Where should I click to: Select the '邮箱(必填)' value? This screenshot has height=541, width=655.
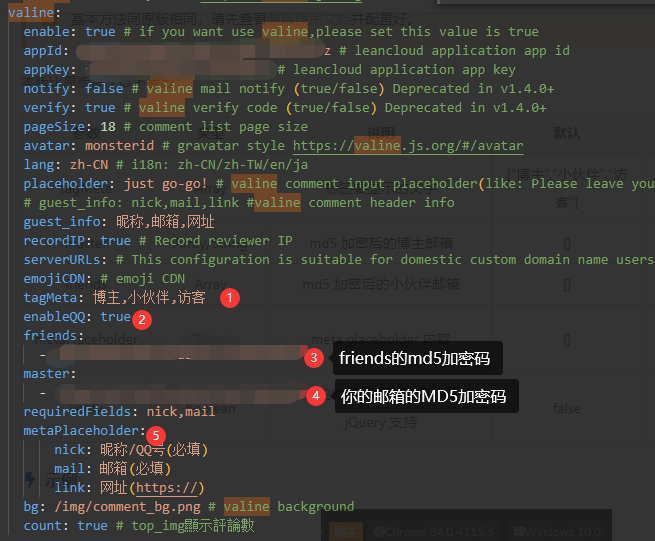click(135, 469)
